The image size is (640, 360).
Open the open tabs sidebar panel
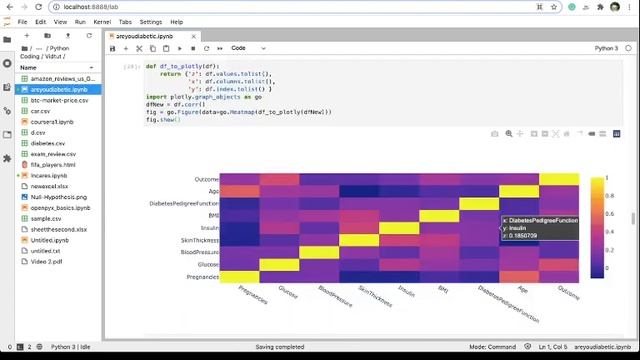click(7, 134)
